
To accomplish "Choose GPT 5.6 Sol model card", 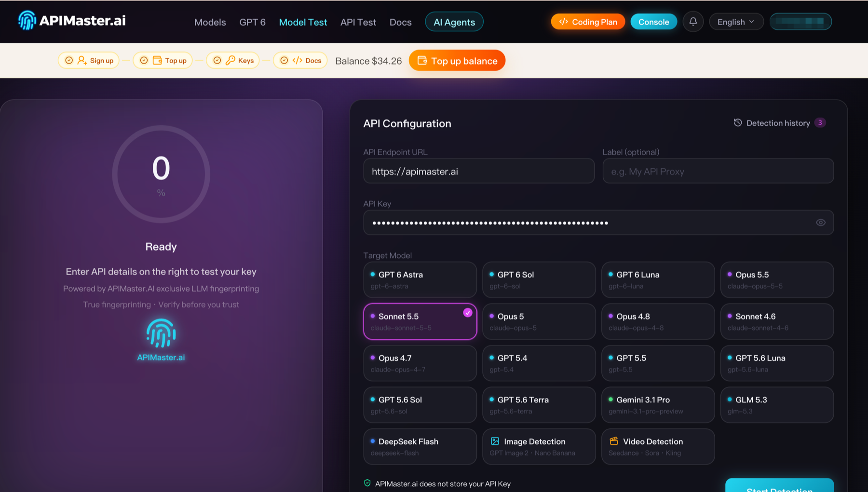I will tap(420, 405).
